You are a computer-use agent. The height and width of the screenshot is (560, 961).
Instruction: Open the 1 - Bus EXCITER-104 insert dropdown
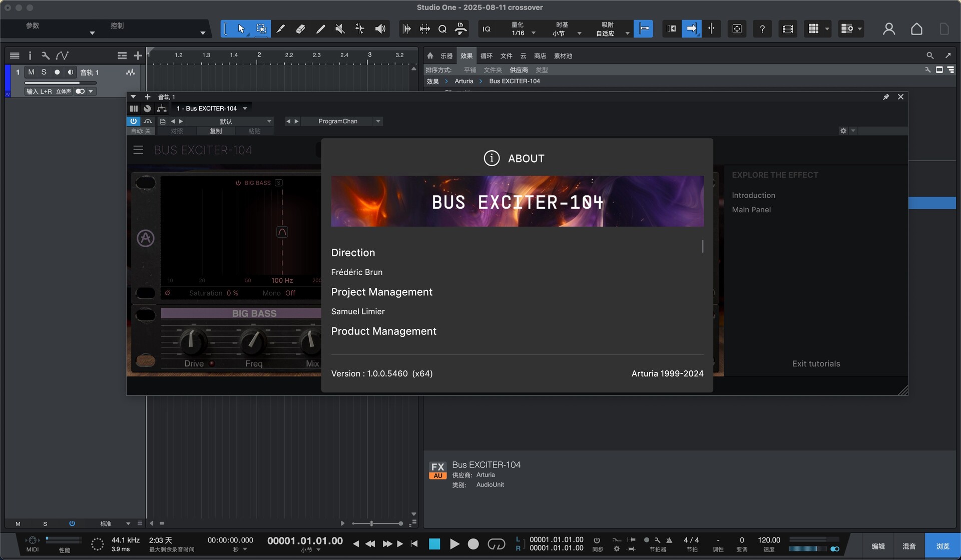point(212,109)
